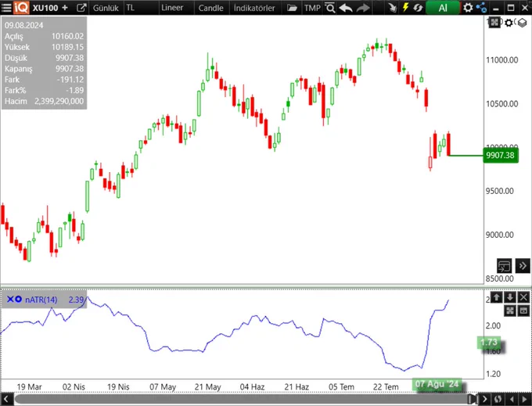This screenshot has height=406, width=532.
Task: Click the layers icon above price axis
Action: (x=523, y=23)
